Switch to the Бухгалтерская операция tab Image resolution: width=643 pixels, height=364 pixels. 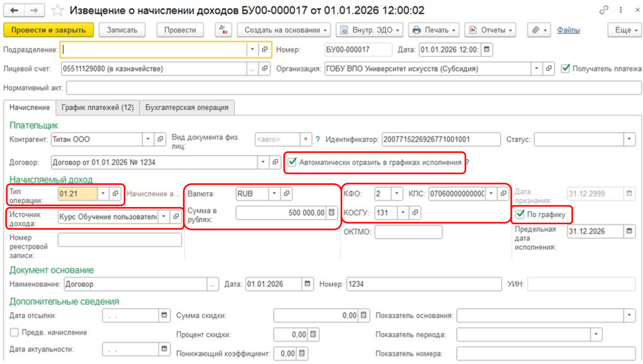click(187, 107)
